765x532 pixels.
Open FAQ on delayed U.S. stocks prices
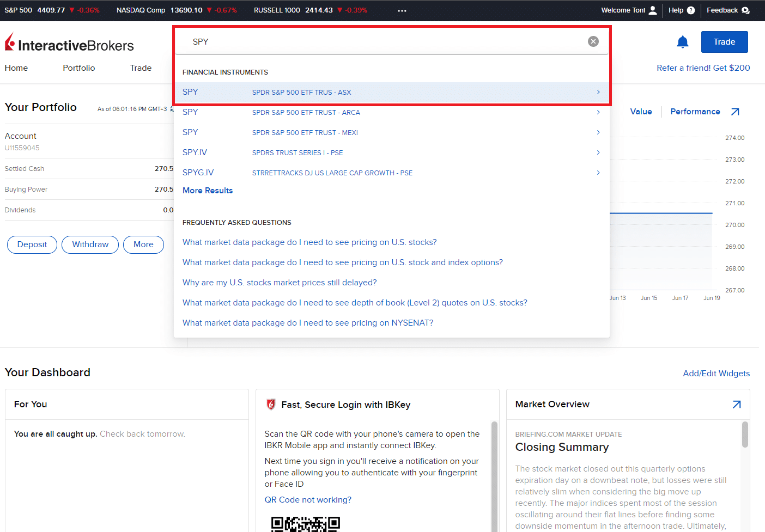pos(280,283)
